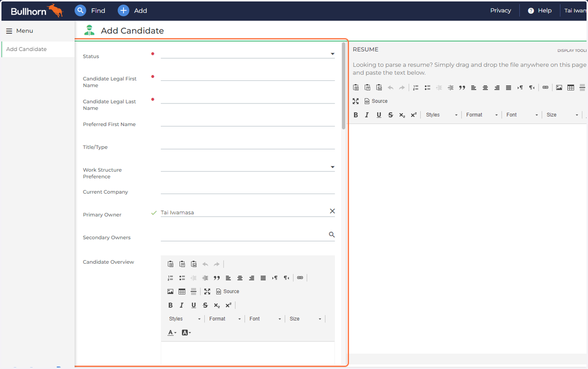Insert bulleted list in Candidate Overview editor
The image size is (588, 369).
(x=182, y=278)
